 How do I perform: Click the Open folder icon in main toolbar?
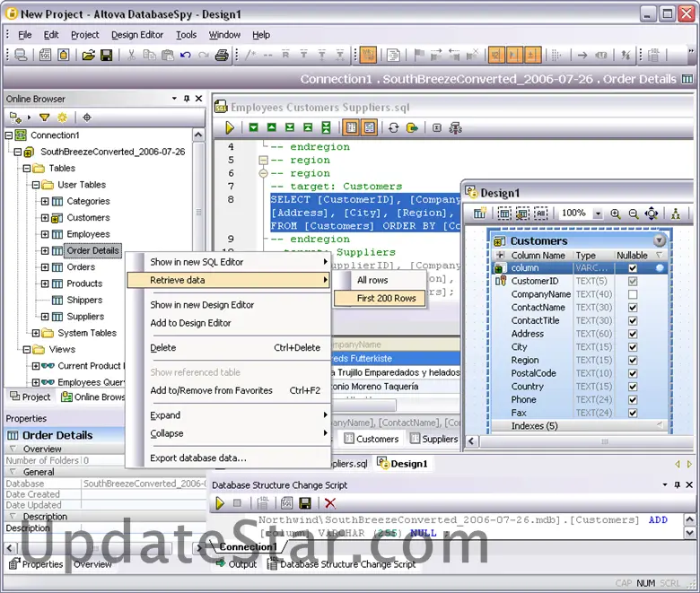[88, 55]
